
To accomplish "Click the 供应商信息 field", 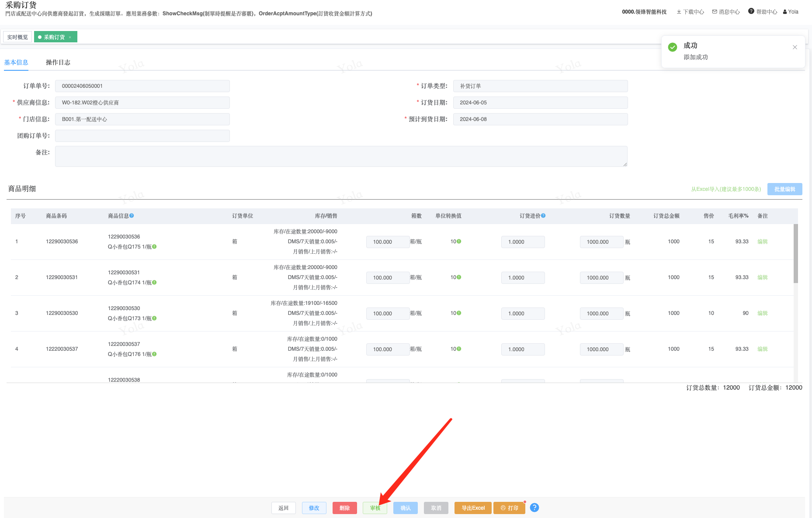I will (142, 103).
